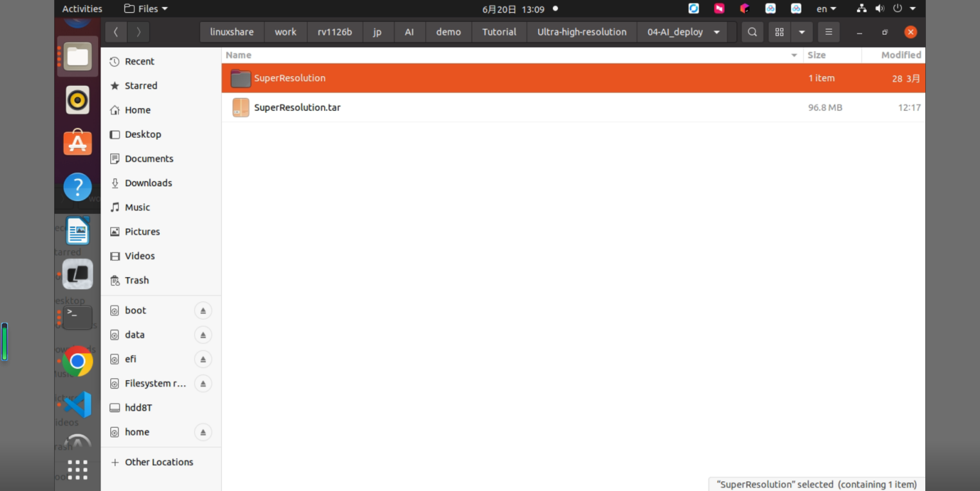
Task: Eject the boot volume
Action: click(203, 311)
